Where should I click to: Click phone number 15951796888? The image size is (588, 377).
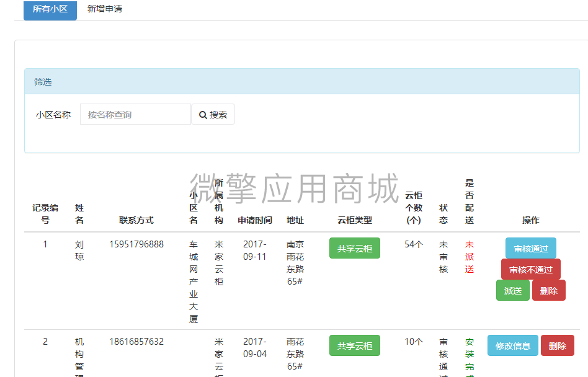[136, 244]
